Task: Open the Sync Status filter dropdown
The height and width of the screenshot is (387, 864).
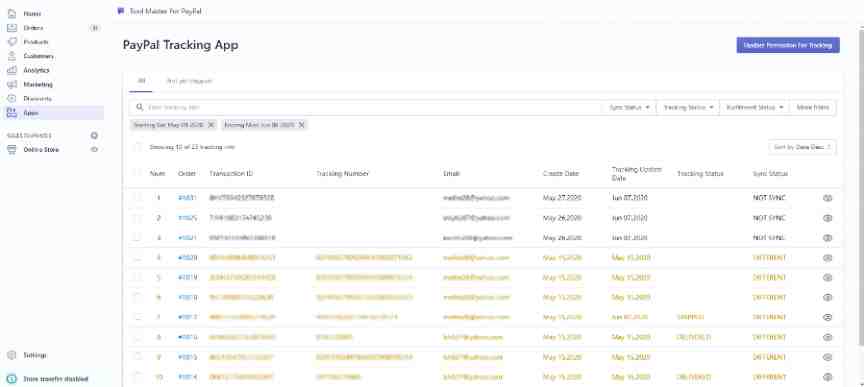Action: click(629, 108)
